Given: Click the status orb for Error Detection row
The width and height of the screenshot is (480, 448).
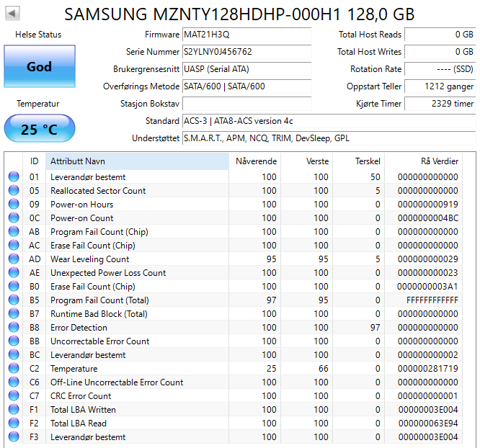Looking at the screenshot, I should pyautogui.click(x=14, y=328).
